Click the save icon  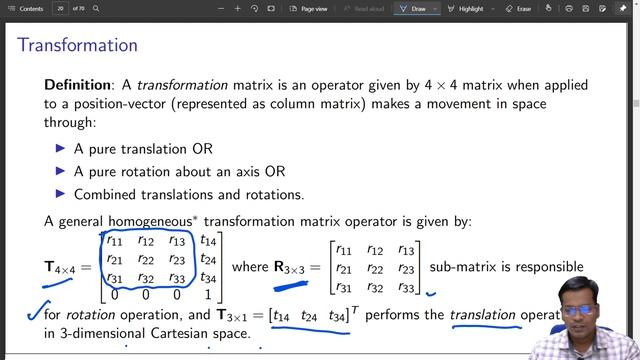[586, 9]
